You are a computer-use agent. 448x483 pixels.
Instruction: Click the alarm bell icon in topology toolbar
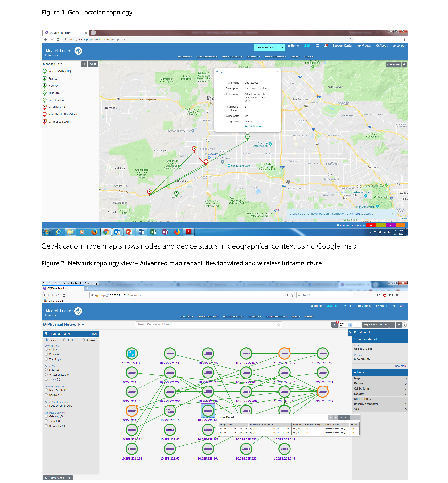(335, 324)
